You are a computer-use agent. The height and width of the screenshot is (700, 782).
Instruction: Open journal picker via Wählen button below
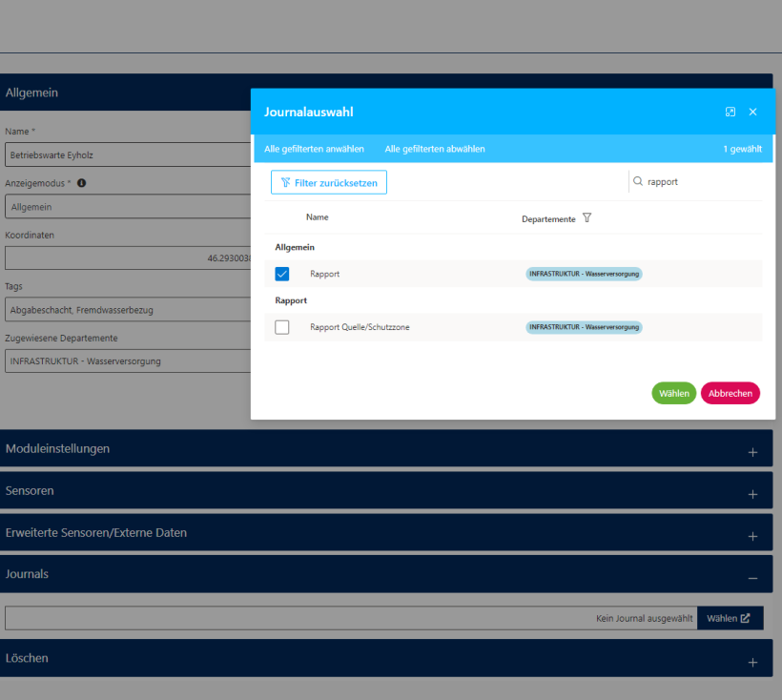click(x=730, y=618)
